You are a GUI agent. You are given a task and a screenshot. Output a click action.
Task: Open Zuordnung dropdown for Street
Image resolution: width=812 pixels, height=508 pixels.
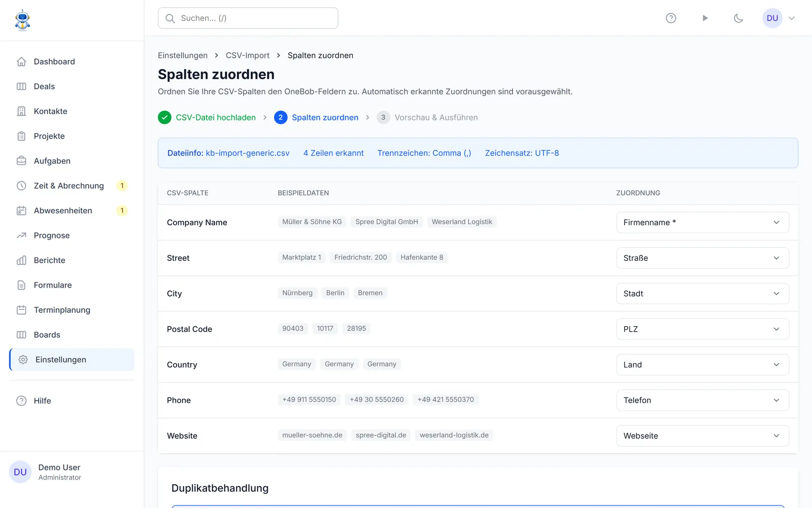click(x=702, y=258)
